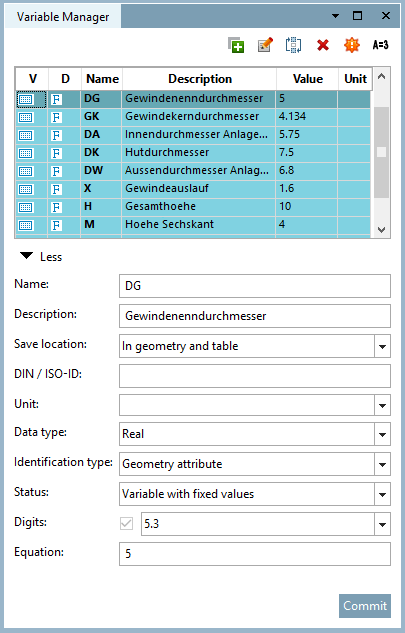Click the Equation input field
Viewport: 405px width, 633px height.
click(x=255, y=554)
